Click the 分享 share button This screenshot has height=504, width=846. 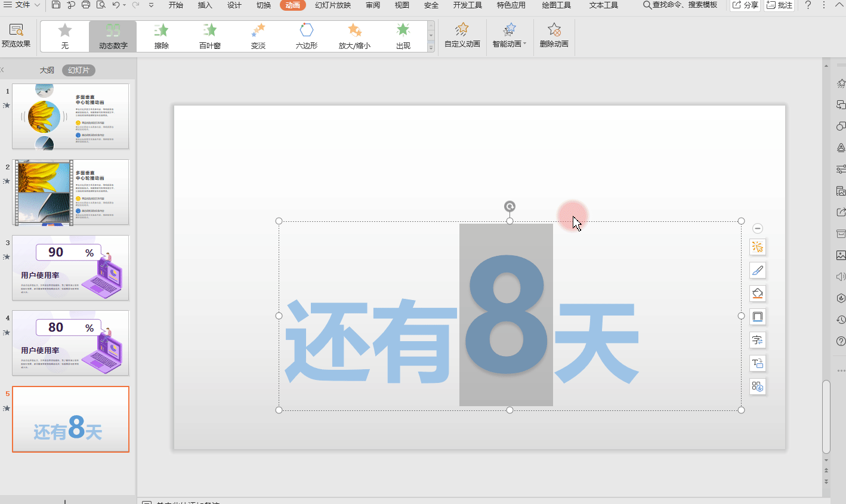pyautogui.click(x=745, y=5)
